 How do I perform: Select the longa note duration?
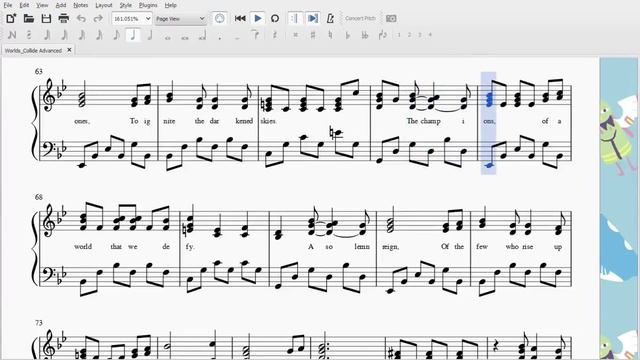point(202,36)
